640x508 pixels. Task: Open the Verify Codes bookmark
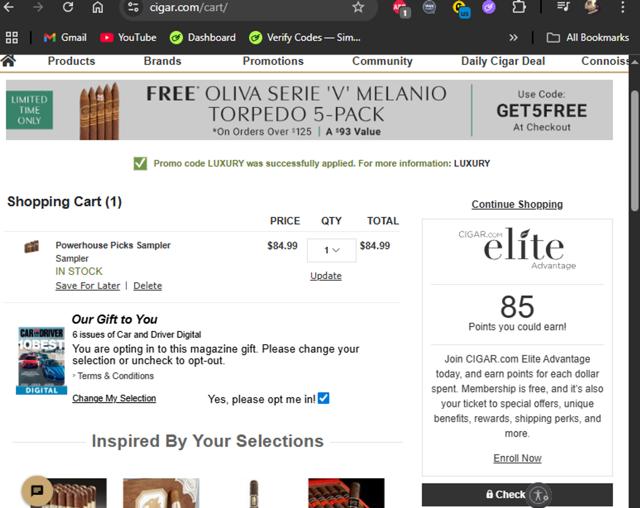click(x=305, y=38)
